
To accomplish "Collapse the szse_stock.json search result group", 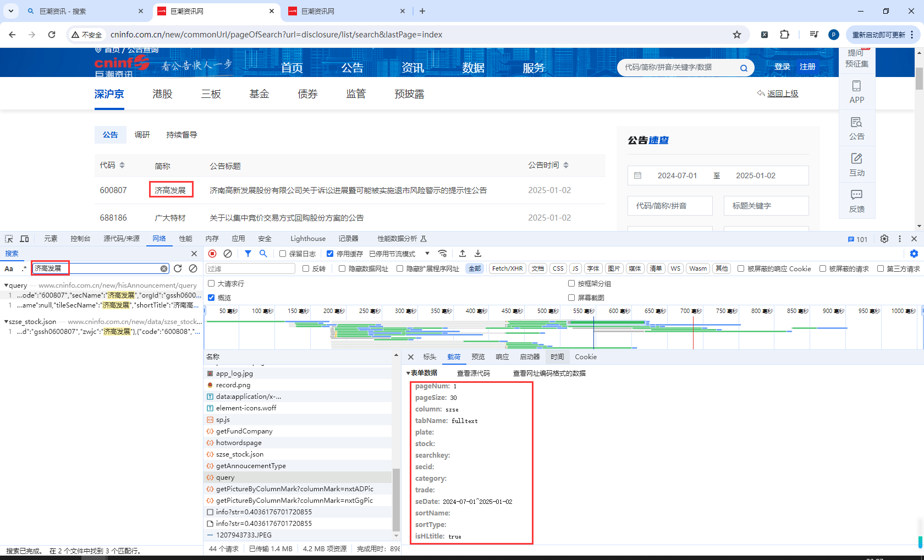I will click(6, 321).
